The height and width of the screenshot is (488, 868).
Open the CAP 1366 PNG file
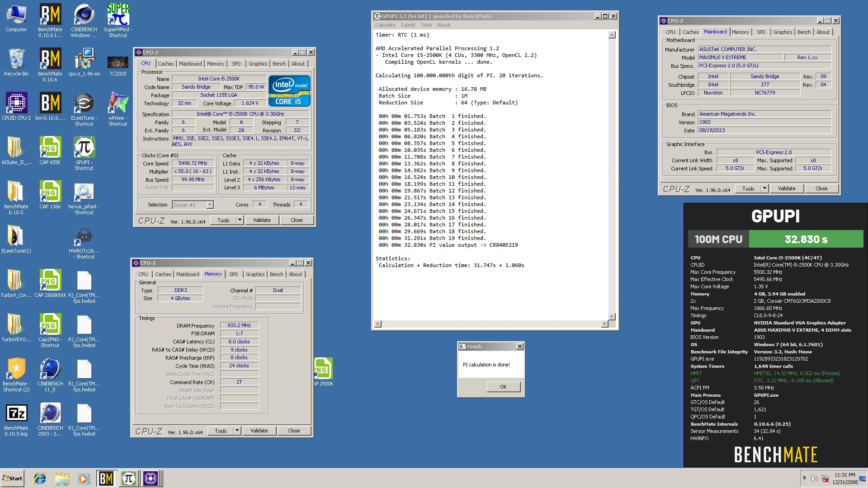[50, 195]
